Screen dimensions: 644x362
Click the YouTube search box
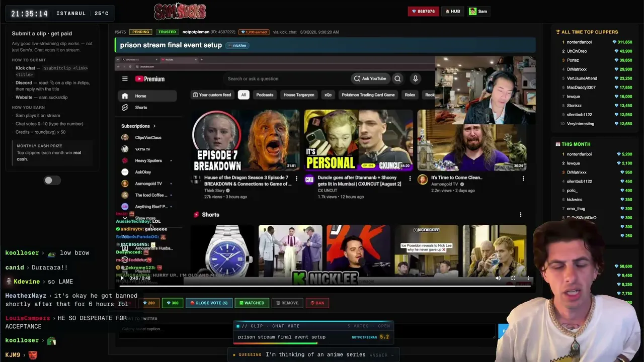pos(287,78)
